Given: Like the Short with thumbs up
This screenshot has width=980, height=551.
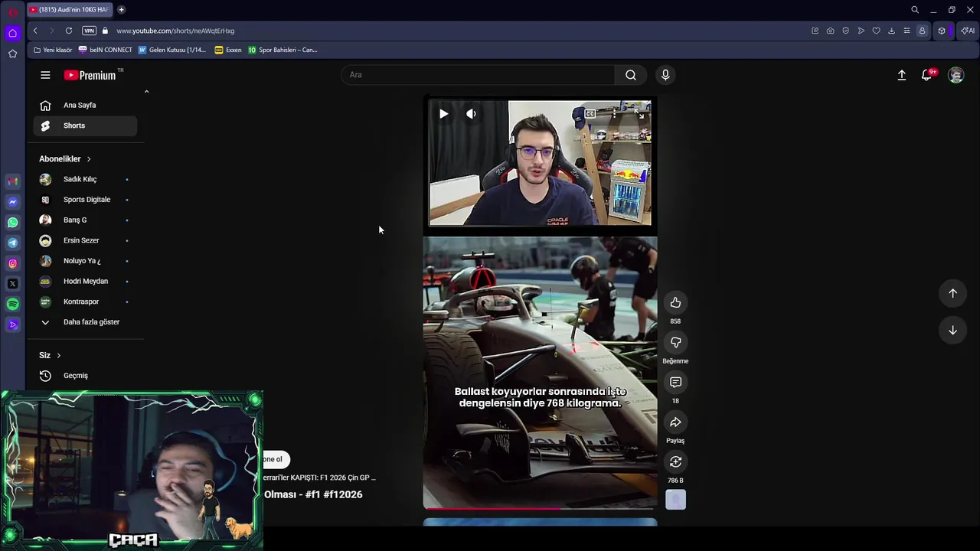Looking at the screenshot, I should click(675, 302).
